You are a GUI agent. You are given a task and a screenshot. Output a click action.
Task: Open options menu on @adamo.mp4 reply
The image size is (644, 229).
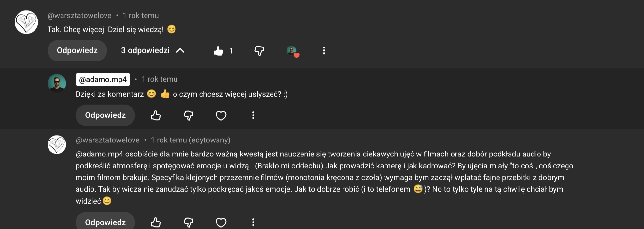(253, 115)
